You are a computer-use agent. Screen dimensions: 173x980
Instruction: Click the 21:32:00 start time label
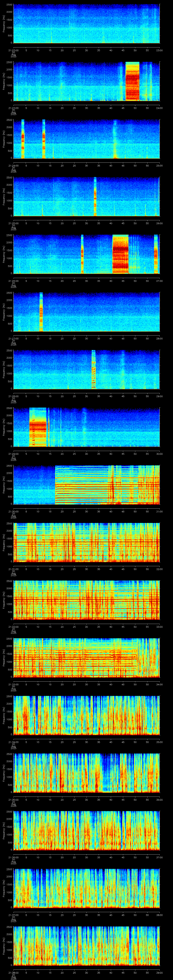tap(13, 627)
